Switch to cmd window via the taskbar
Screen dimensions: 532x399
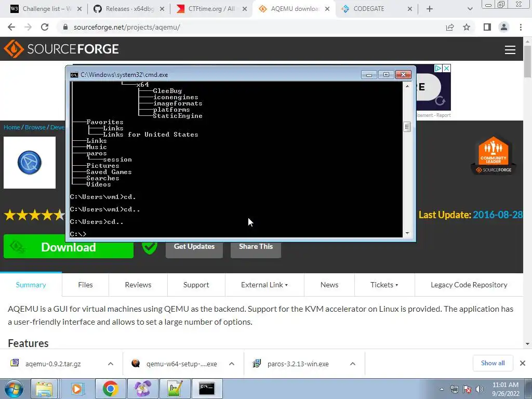(x=207, y=389)
